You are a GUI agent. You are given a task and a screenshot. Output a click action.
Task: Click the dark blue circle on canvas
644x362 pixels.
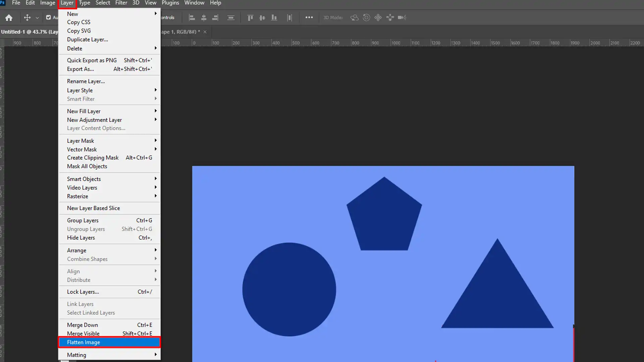coord(289,289)
